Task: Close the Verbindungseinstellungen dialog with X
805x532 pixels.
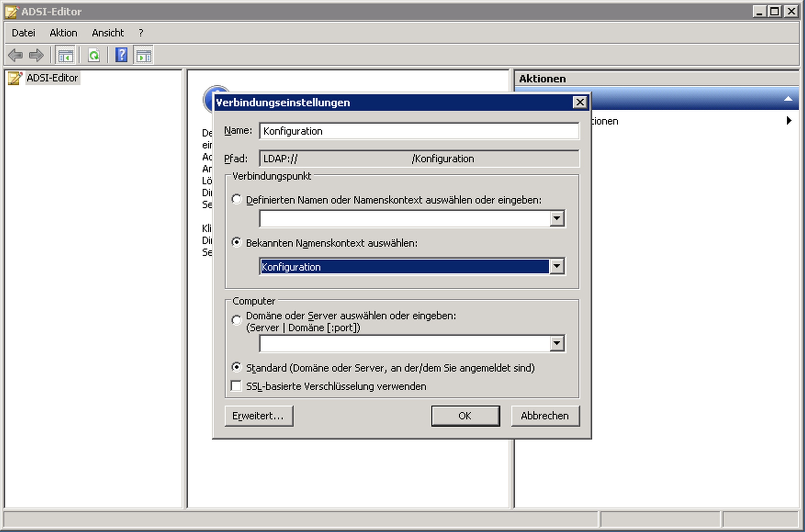Action: 580,102
